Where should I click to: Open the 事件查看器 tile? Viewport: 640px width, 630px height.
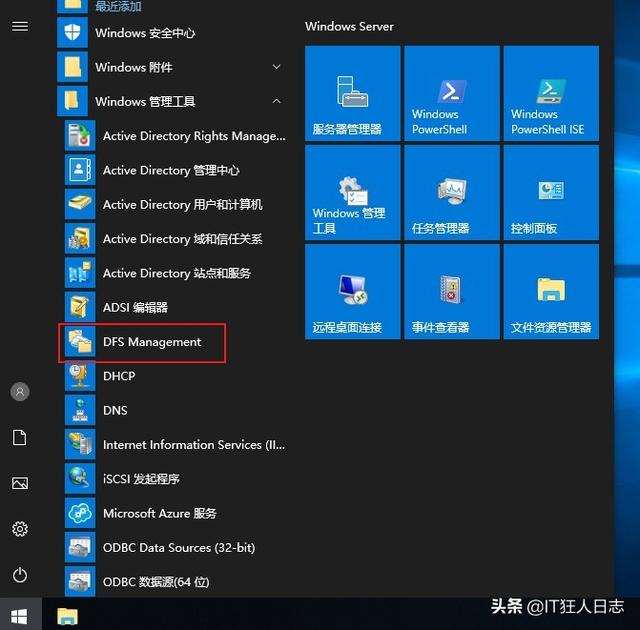pyautogui.click(x=452, y=292)
